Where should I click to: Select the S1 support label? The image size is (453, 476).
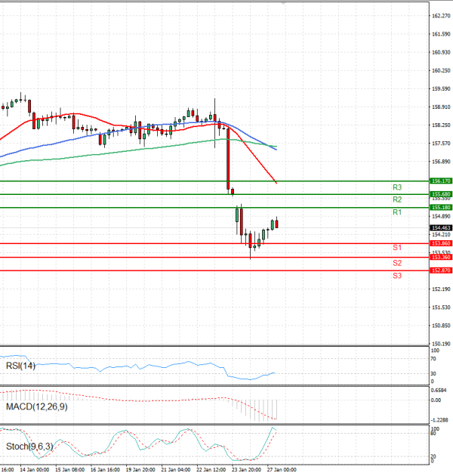pos(396,249)
